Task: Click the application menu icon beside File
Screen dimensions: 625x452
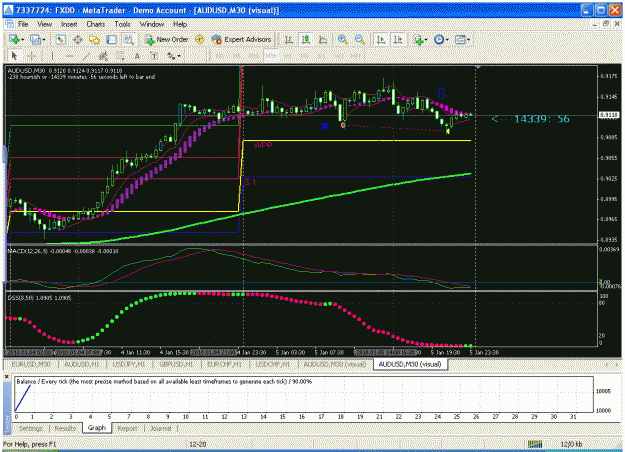Action: click(x=9, y=24)
